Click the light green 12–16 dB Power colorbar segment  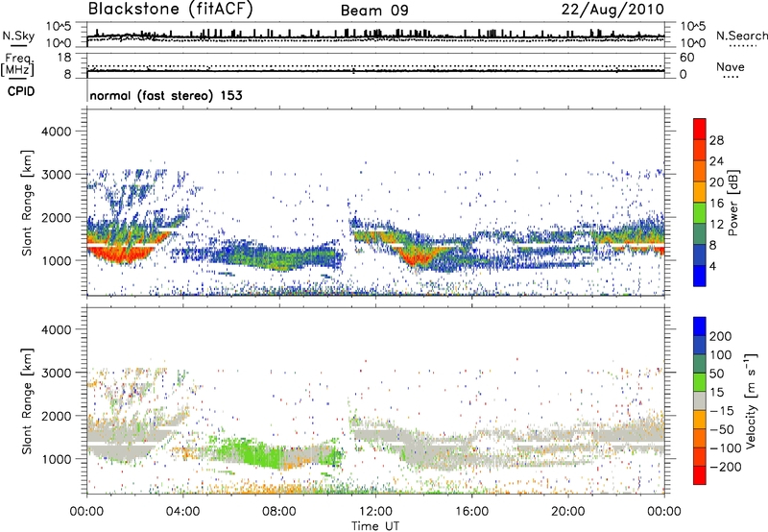tap(700, 212)
